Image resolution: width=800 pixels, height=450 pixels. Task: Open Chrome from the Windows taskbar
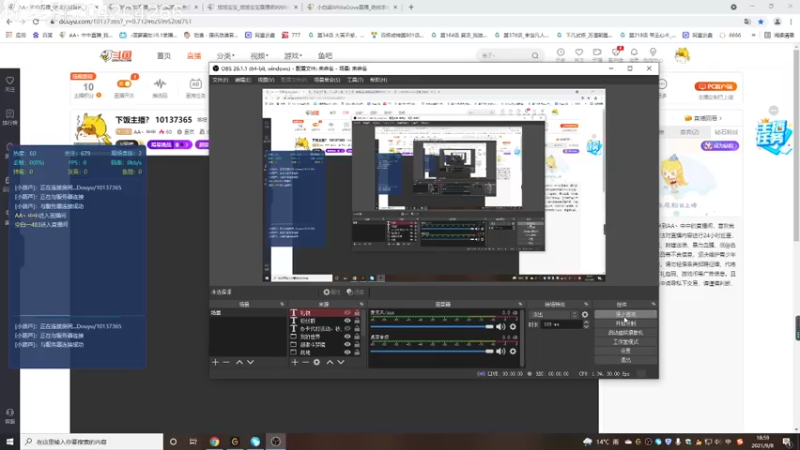214,441
